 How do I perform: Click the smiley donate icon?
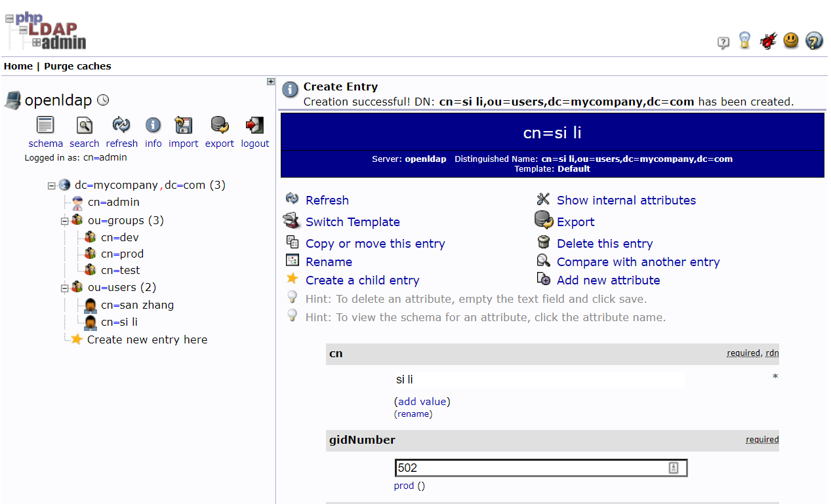click(791, 41)
